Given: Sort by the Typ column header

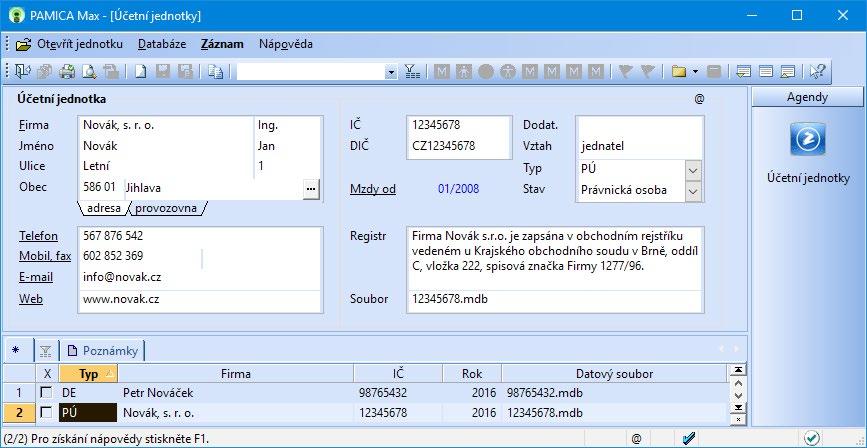Looking at the screenshot, I should (88, 374).
